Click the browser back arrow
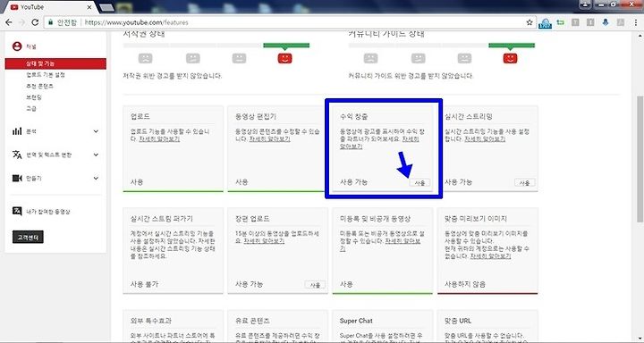This screenshot has height=343, width=644. click(x=8, y=22)
